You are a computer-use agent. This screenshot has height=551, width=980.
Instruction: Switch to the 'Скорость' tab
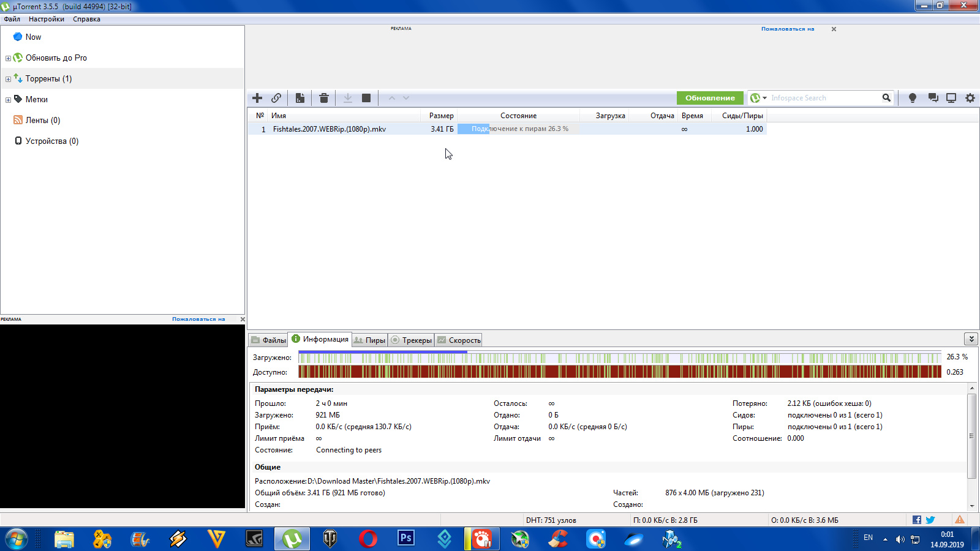pyautogui.click(x=459, y=340)
